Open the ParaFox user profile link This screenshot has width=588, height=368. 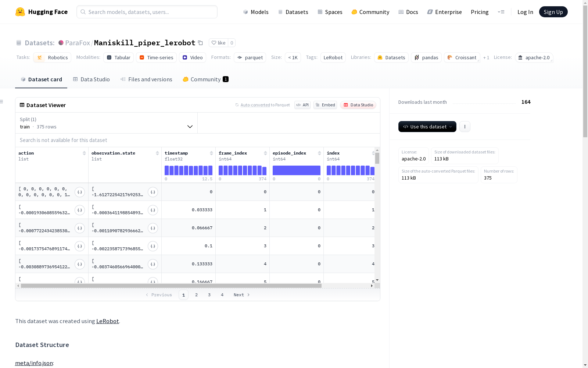pyautogui.click(x=78, y=43)
